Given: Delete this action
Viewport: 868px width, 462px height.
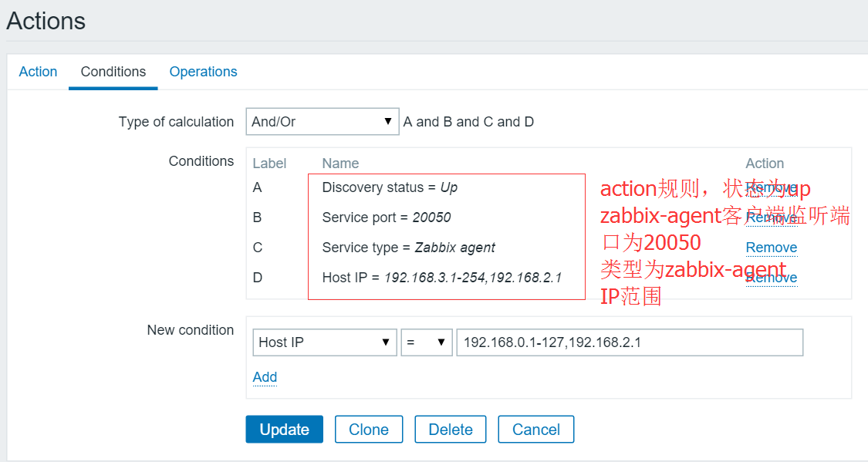Looking at the screenshot, I should tap(450, 429).
